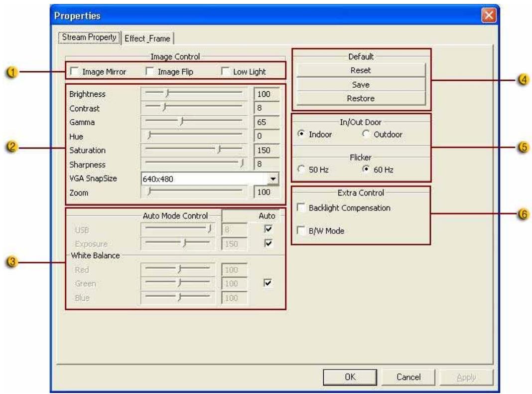The height and width of the screenshot is (394, 532).
Task: Click the Hue slider handle
Action: [149, 136]
